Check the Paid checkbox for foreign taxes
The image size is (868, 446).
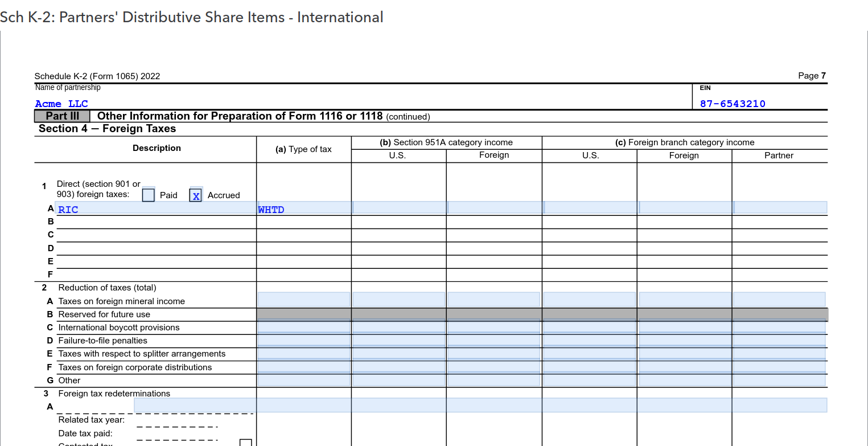point(148,195)
